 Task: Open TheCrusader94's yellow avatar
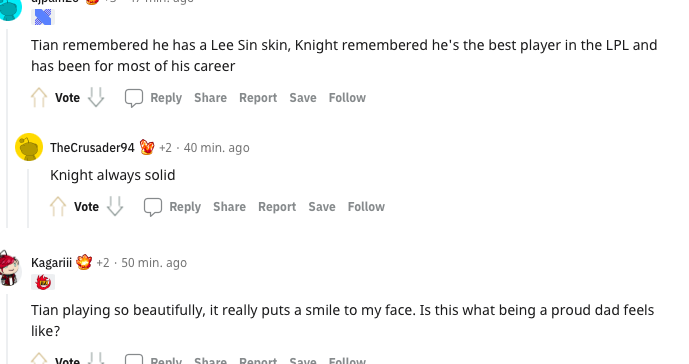(29, 147)
